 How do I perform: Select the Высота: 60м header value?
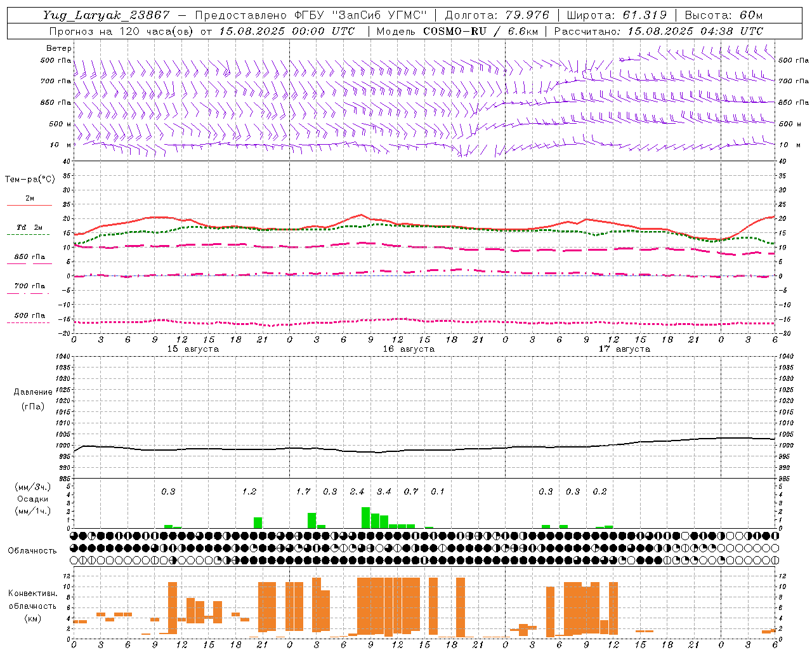pos(723,15)
